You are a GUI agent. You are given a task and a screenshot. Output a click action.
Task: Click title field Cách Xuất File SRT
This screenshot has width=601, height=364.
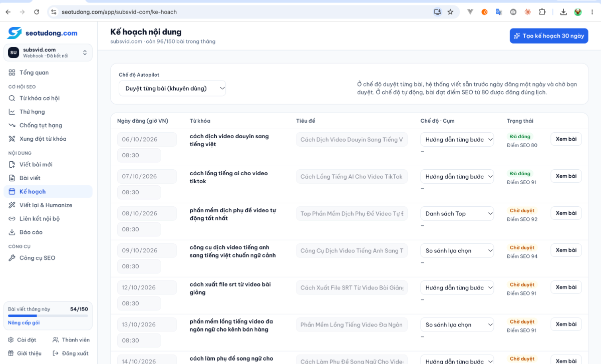tap(352, 288)
